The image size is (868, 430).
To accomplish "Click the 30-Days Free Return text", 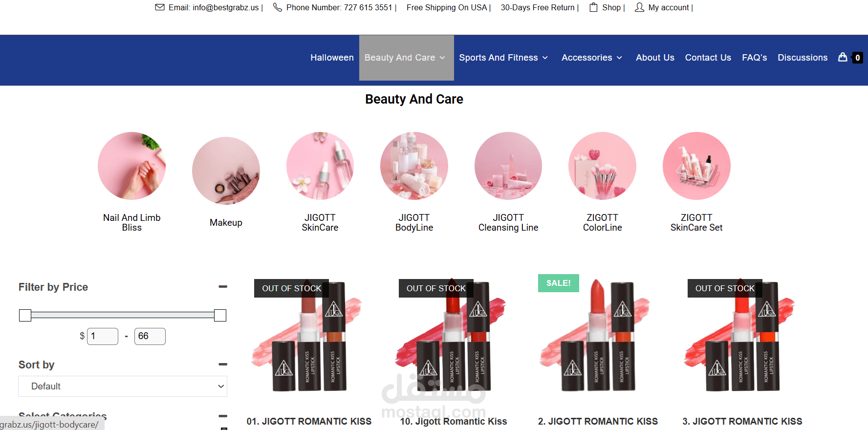I will click(538, 7).
